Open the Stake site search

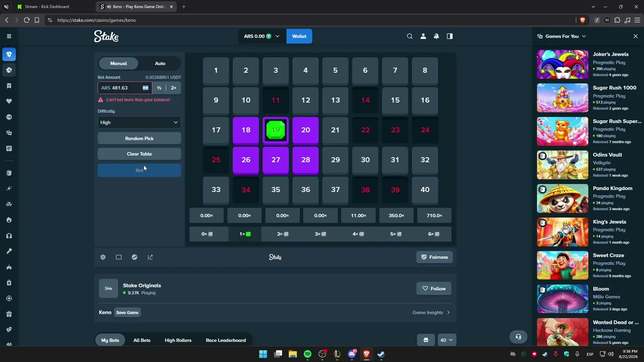410,36
